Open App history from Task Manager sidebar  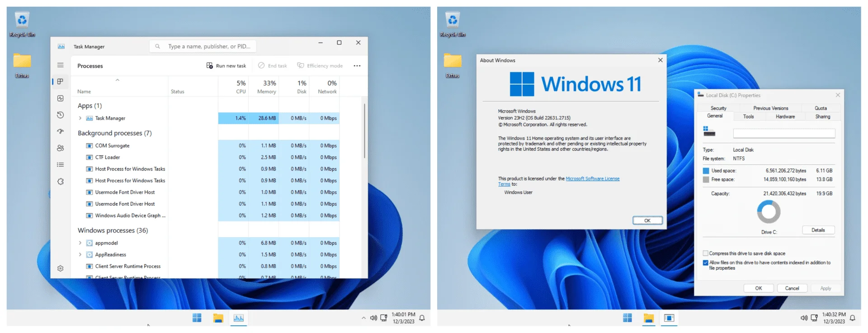[60, 115]
